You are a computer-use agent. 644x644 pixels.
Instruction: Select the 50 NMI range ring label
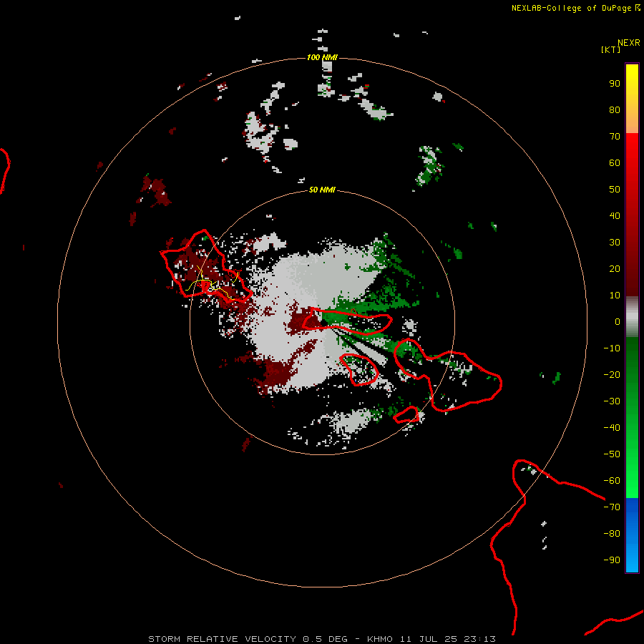(x=322, y=190)
